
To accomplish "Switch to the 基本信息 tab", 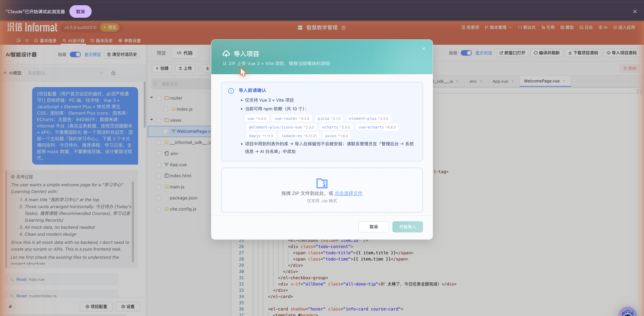I will point(45,41).
